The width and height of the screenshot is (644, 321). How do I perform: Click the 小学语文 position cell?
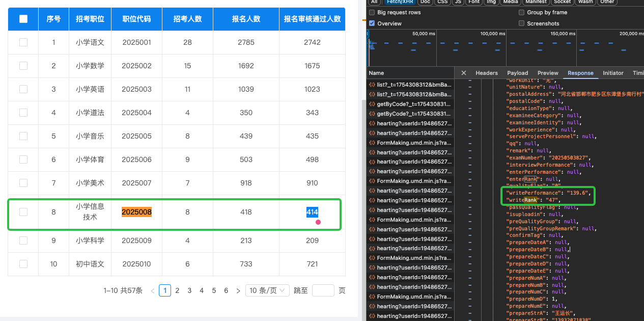tap(90, 42)
